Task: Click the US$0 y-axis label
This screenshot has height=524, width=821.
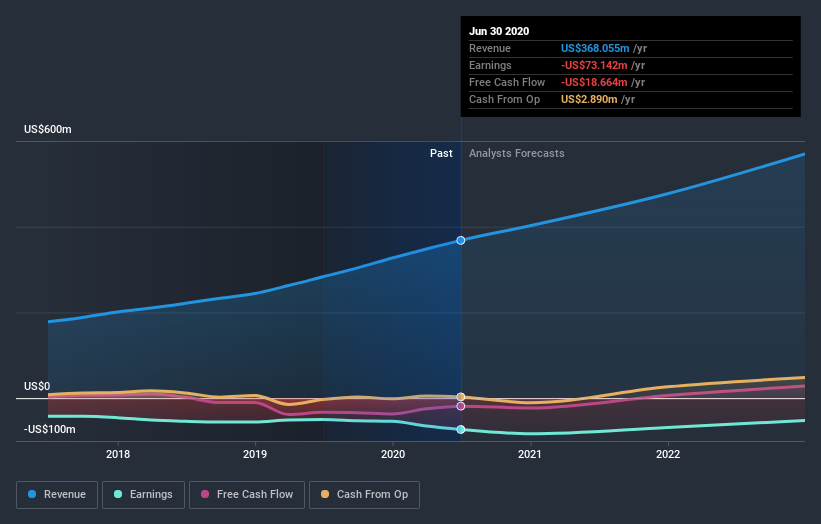Action: [x=37, y=386]
